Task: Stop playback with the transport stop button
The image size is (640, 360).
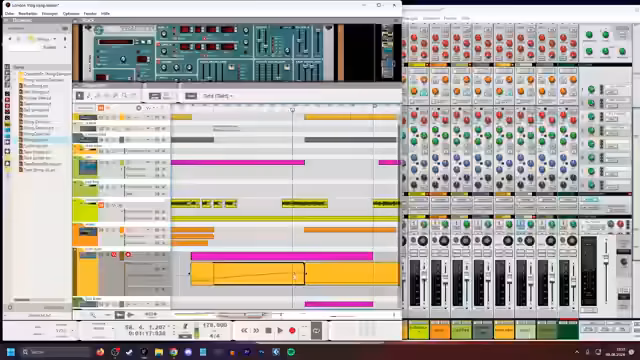Action: [268, 330]
